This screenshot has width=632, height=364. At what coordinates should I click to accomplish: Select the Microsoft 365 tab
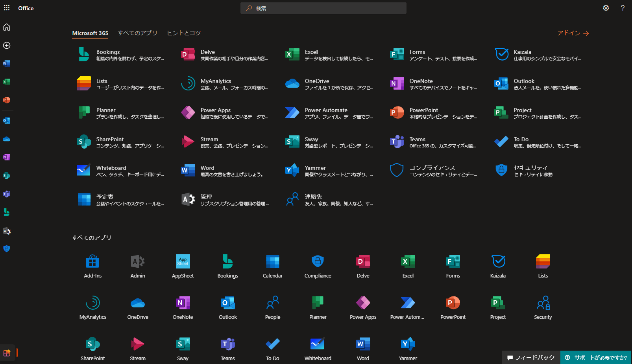click(x=90, y=33)
